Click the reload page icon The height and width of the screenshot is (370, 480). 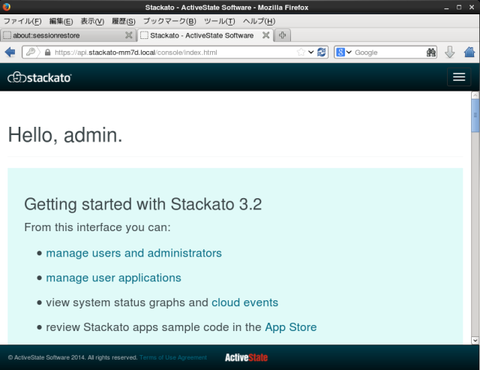(x=321, y=52)
